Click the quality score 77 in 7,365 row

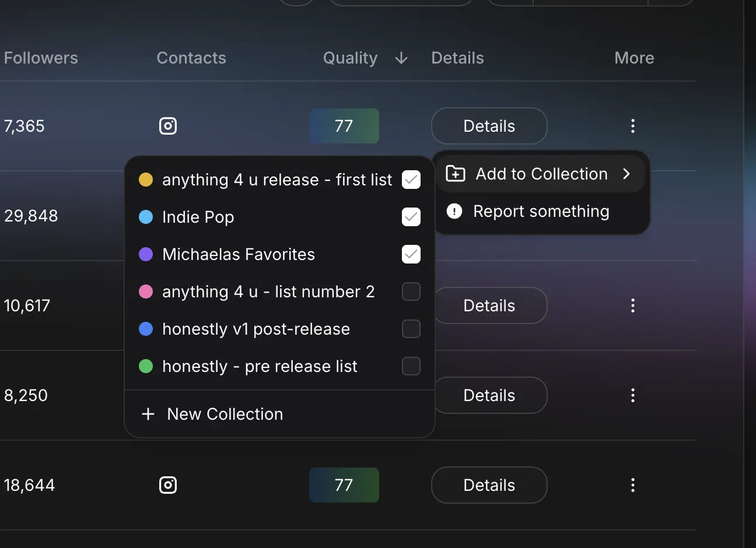[x=344, y=126]
